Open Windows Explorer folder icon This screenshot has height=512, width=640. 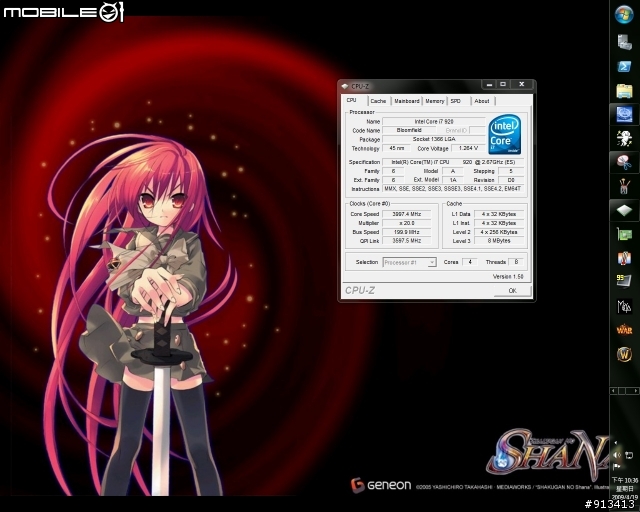[624, 91]
